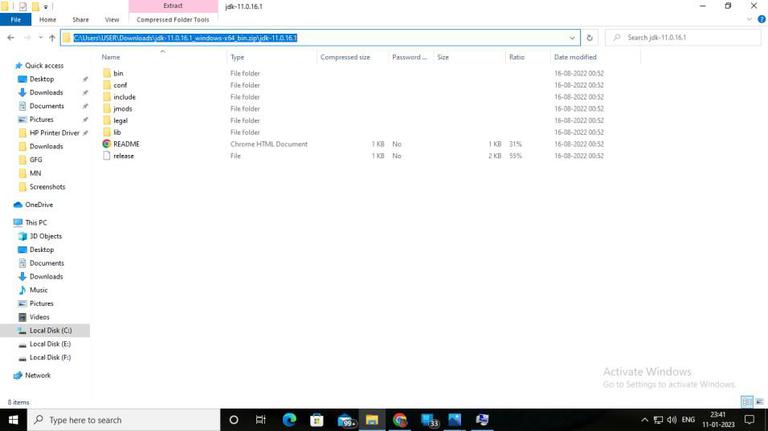Select the release file icon
Image resolution: width=768 pixels, height=431 pixels.
[107, 156]
